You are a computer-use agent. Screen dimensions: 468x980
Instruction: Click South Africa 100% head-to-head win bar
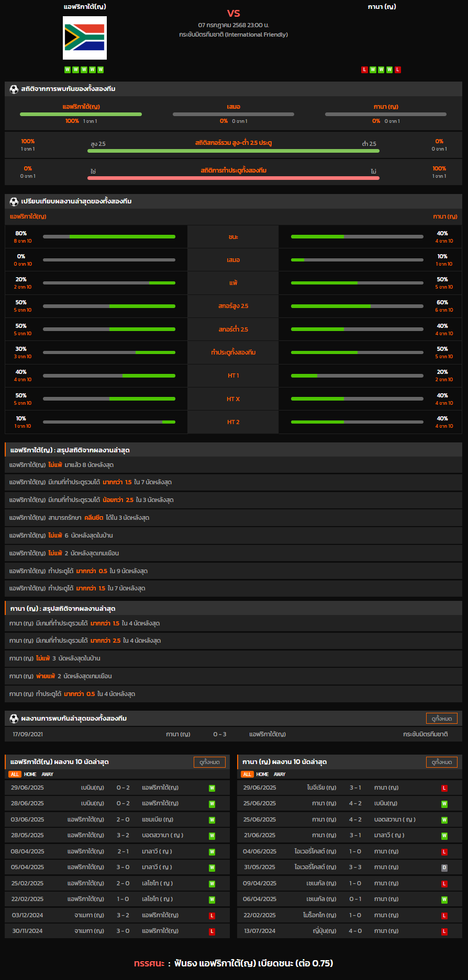click(81, 114)
